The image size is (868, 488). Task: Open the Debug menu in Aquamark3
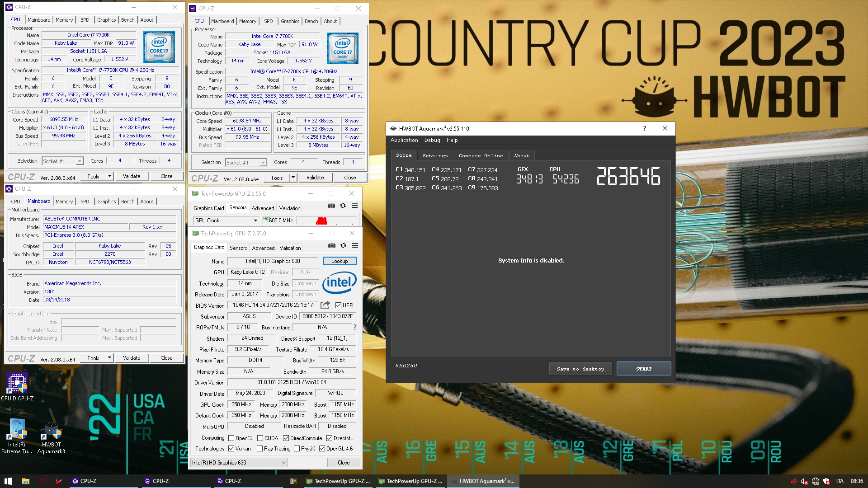pos(432,140)
